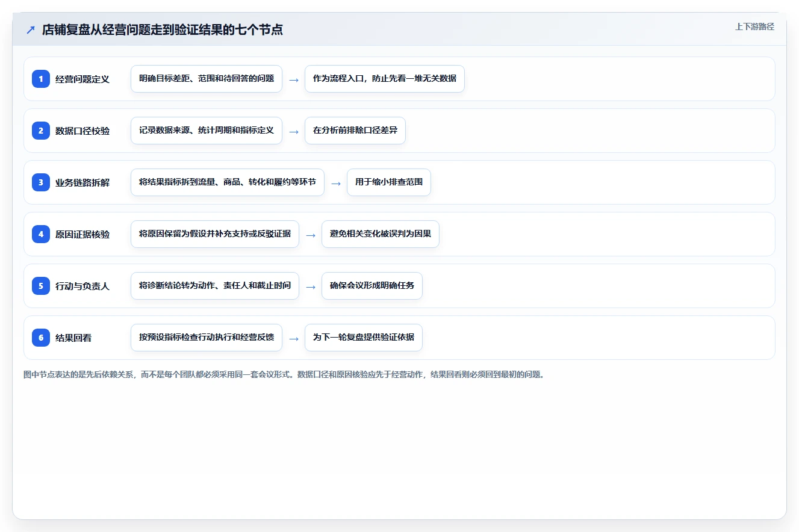Select the 用于缩小排查范围 box

[389, 182]
